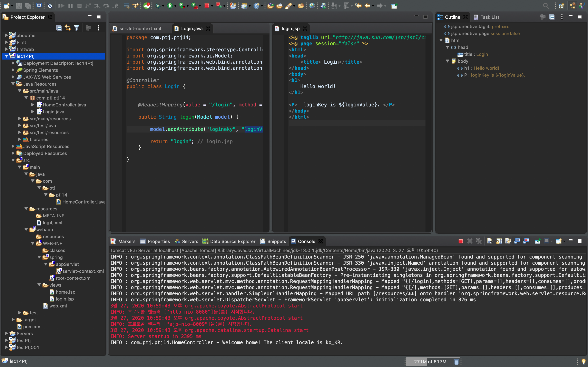This screenshot has height=367, width=588.
Task: Select pom.xml in Project Explorer
Action: coord(32,326)
